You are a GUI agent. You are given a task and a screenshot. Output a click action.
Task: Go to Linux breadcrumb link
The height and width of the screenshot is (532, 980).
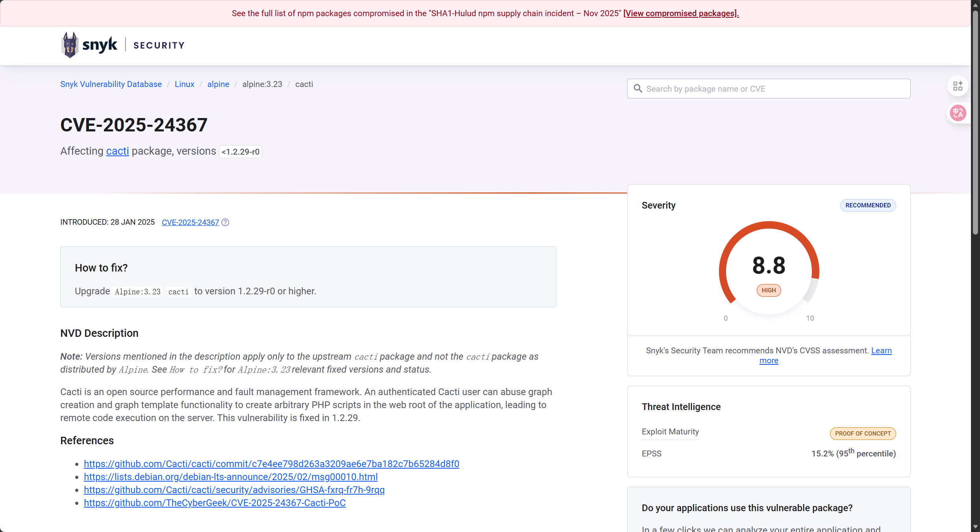click(184, 84)
